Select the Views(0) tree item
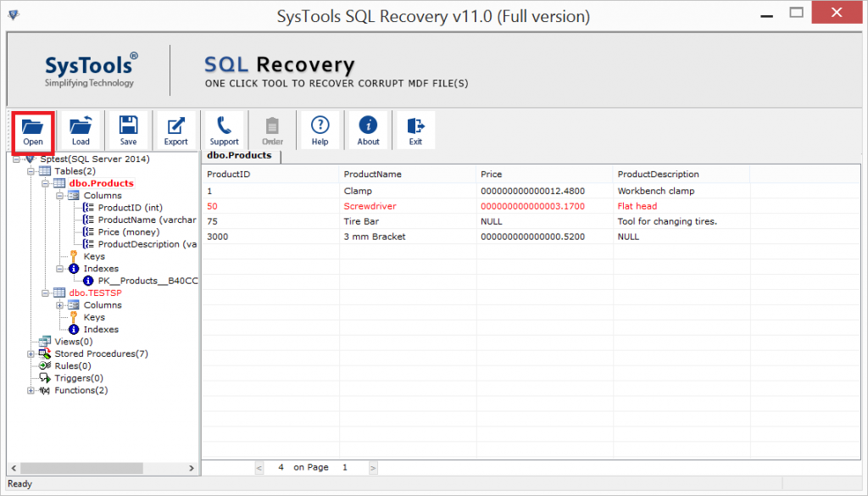 click(x=73, y=342)
